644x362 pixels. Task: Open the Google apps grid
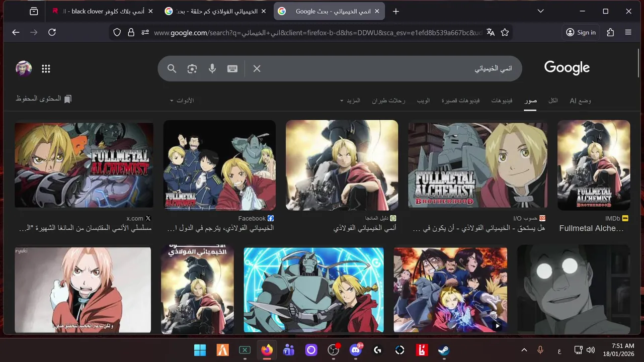pyautogui.click(x=46, y=69)
